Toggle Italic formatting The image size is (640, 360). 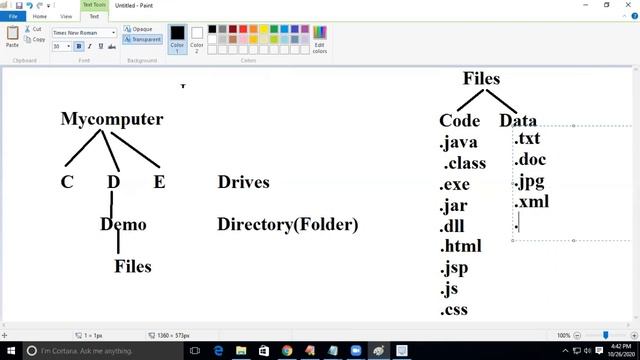click(x=89, y=46)
